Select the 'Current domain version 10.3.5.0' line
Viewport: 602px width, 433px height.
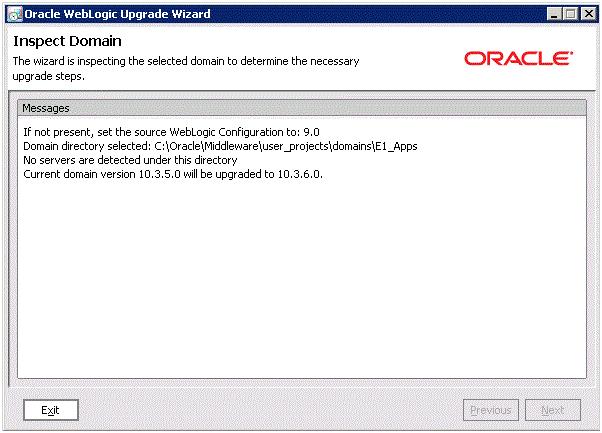[x=173, y=174]
